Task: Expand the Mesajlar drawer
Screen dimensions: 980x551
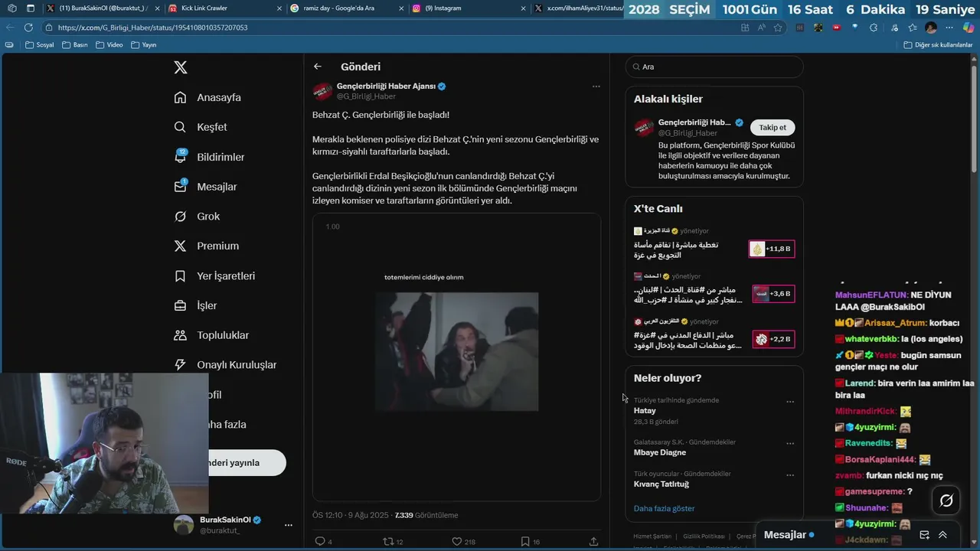Action: [942, 535]
